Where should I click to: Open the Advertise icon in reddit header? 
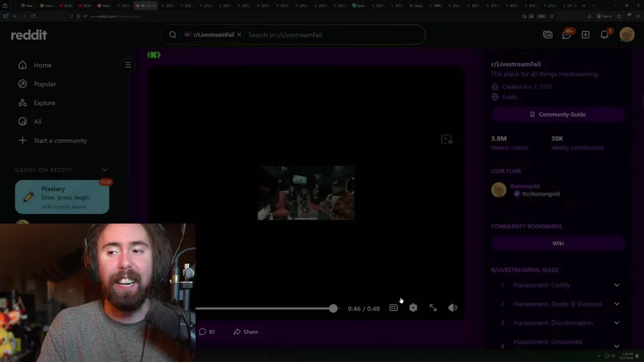tap(547, 35)
